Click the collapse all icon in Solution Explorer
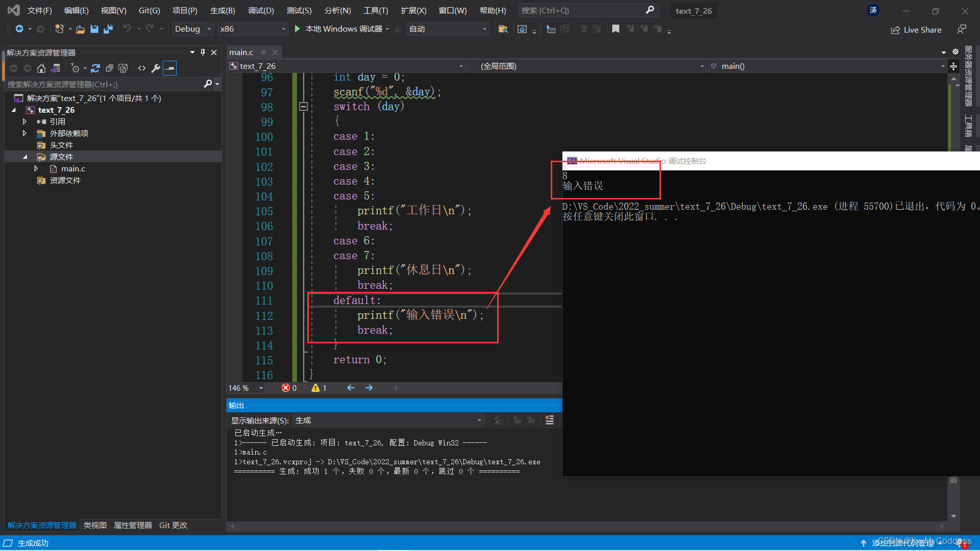The image size is (980, 551). coord(109,68)
